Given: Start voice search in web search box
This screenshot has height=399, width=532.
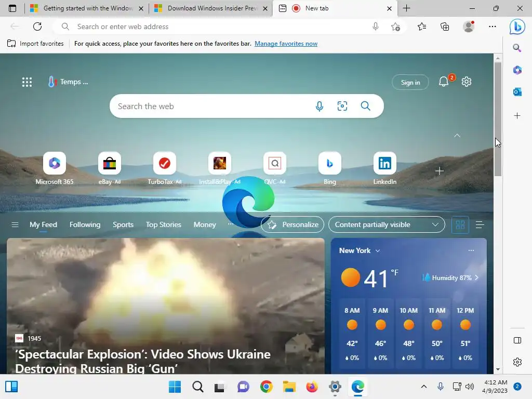Looking at the screenshot, I should (x=320, y=106).
